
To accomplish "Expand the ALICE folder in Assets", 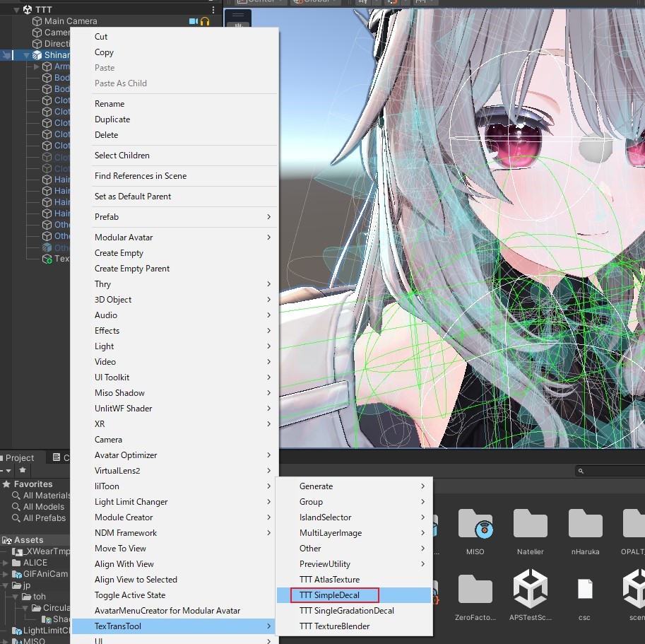I will click(x=5, y=563).
